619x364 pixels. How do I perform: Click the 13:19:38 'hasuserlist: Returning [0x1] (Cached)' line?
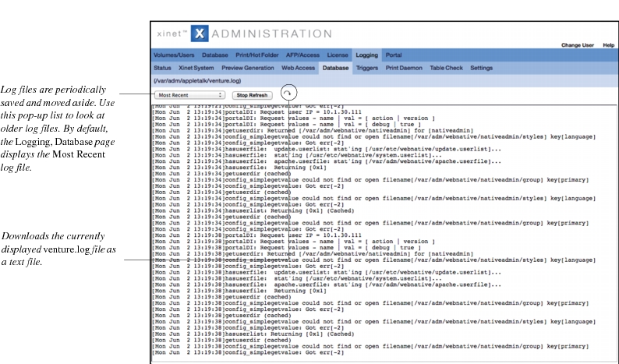click(253, 334)
